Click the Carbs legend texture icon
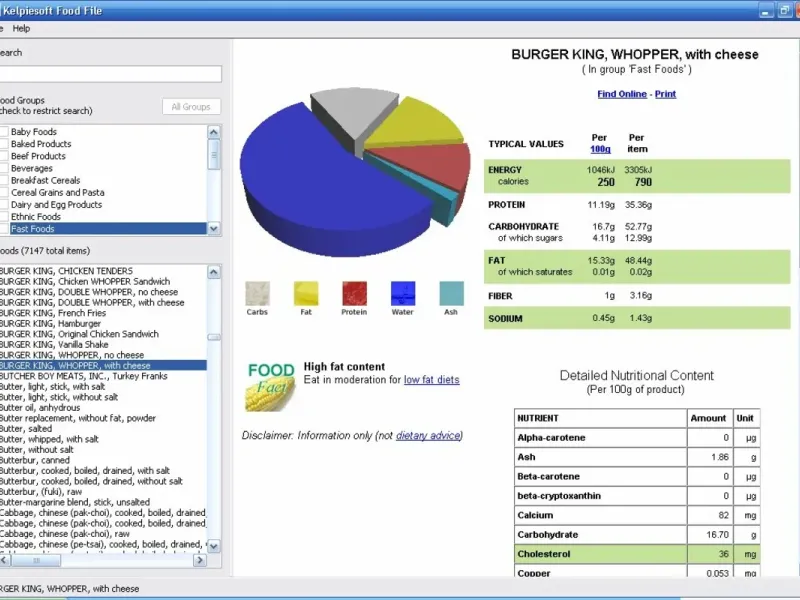 [257, 293]
